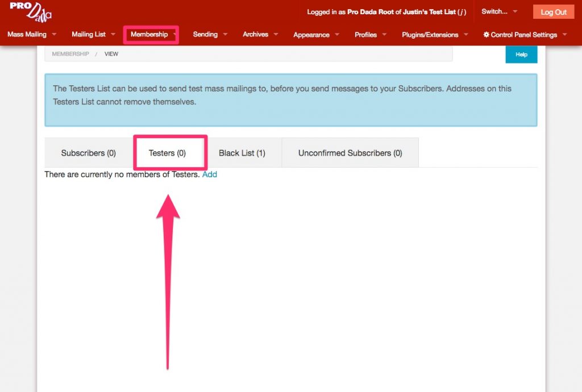Click the Testers List info message text

click(x=282, y=95)
